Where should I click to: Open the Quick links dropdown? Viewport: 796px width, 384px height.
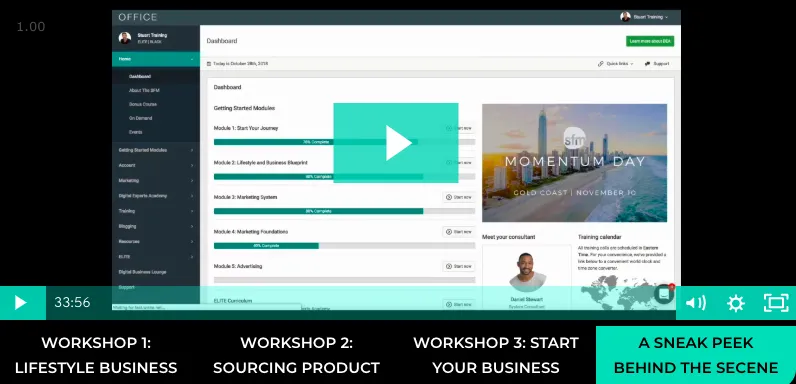pyautogui.click(x=616, y=64)
